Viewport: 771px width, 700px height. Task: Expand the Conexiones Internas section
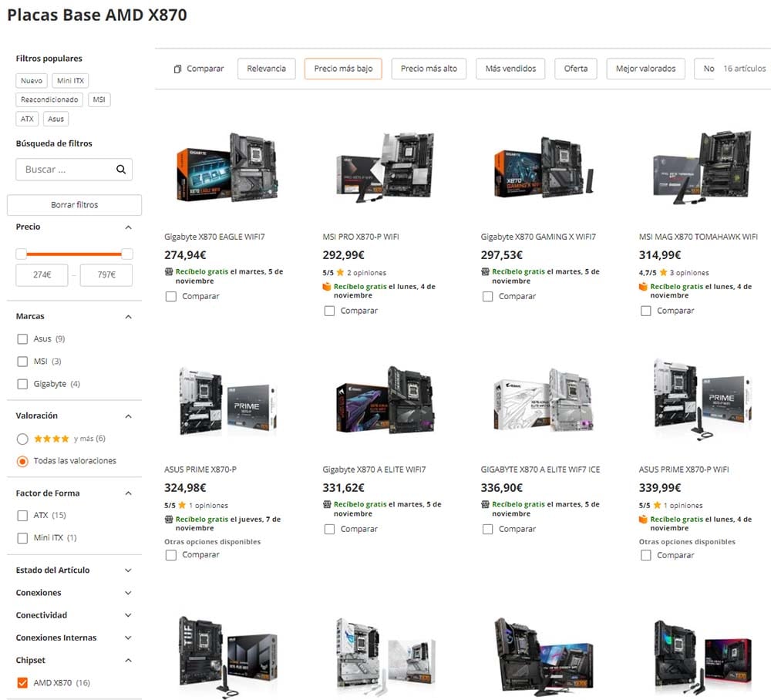128,638
